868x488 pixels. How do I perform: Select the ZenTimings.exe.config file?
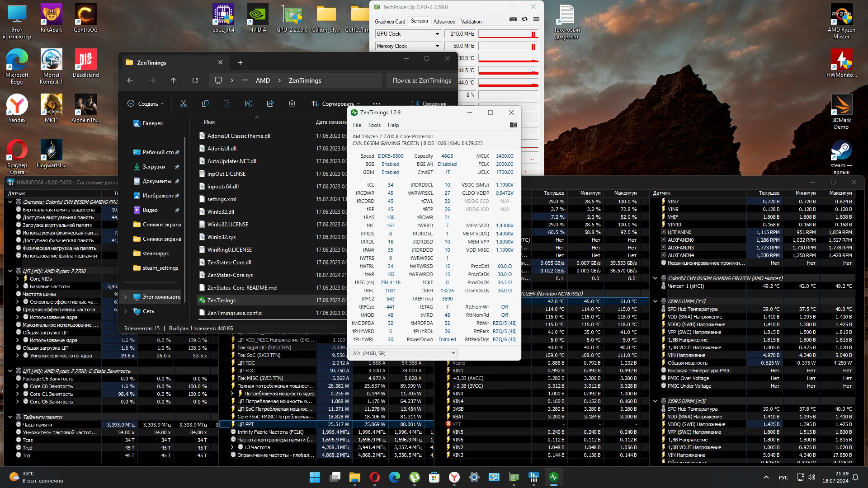point(234,313)
